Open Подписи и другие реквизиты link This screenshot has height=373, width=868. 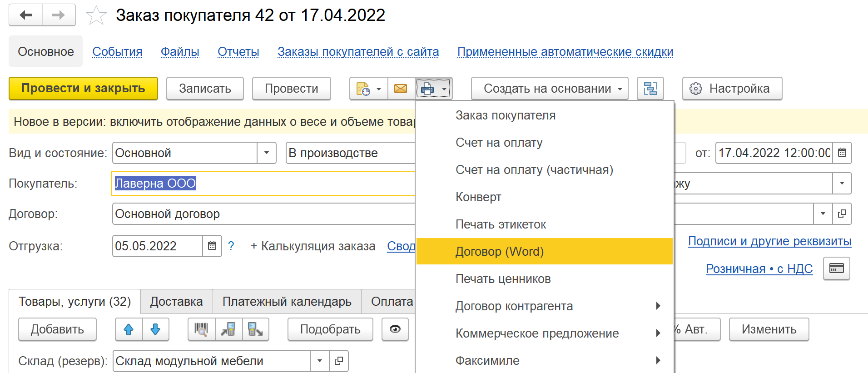[x=769, y=241]
